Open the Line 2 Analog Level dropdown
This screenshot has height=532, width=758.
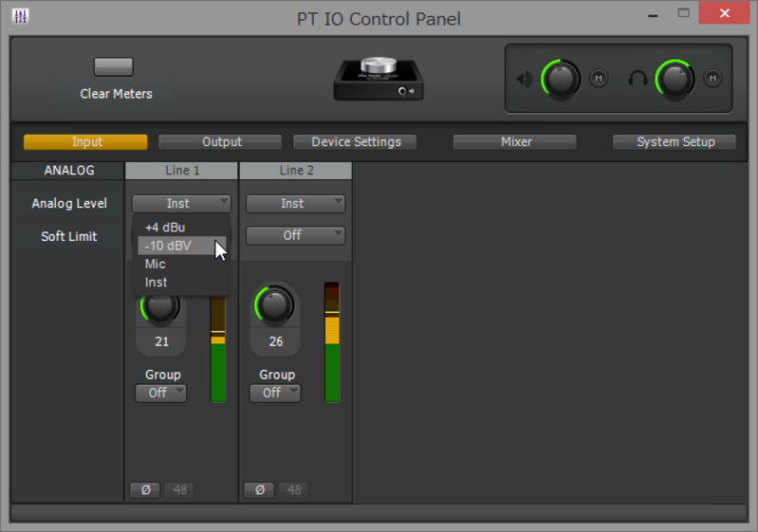click(295, 204)
